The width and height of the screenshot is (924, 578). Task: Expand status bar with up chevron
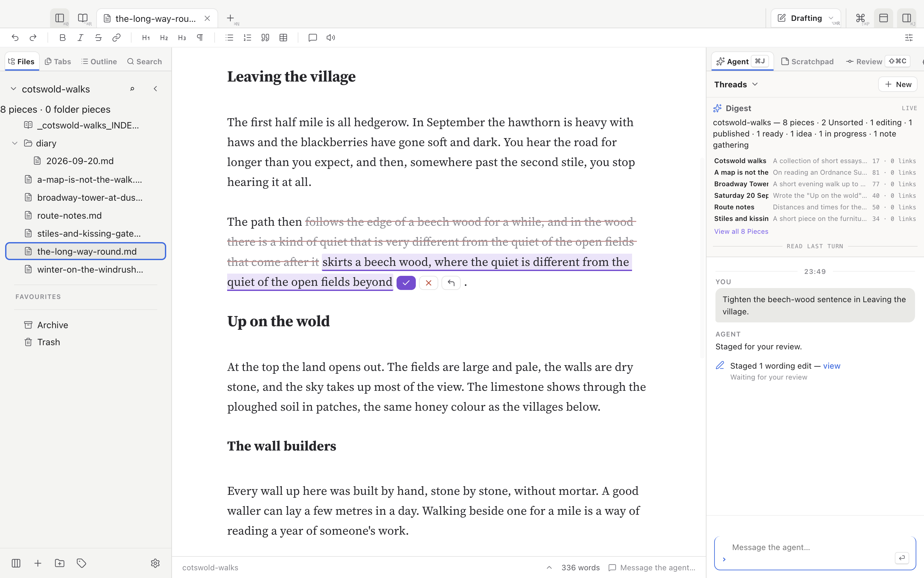pos(549,568)
